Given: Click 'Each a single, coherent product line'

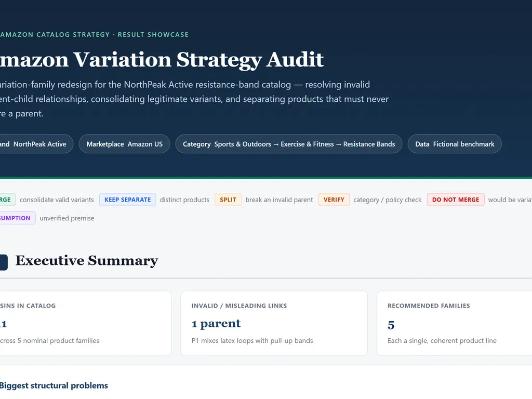Looking at the screenshot, I should [x=442, y=340].
